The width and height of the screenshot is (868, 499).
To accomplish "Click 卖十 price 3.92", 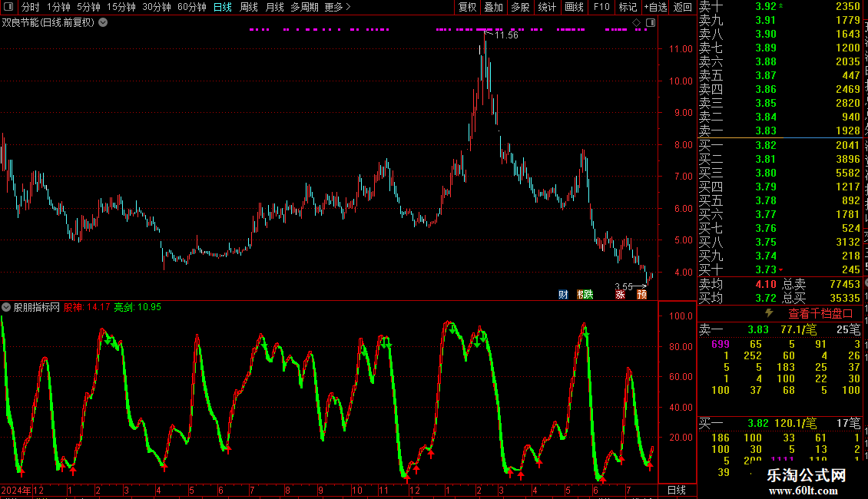I will point(766,6).
